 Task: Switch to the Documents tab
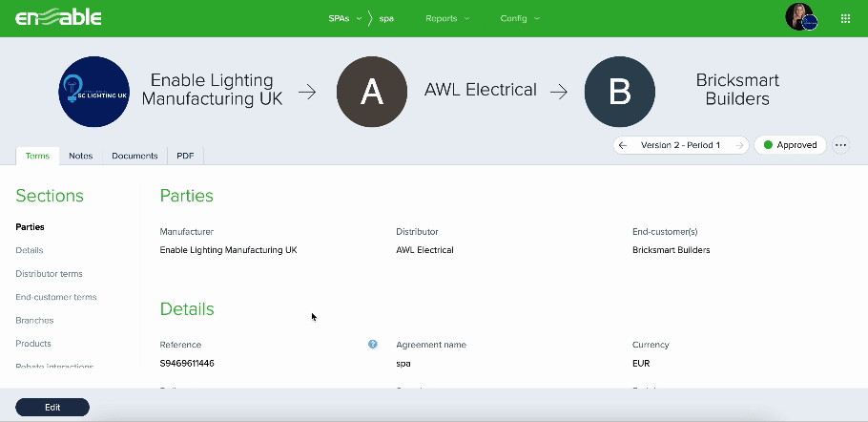pyautogui.click(x=134, y=156)
